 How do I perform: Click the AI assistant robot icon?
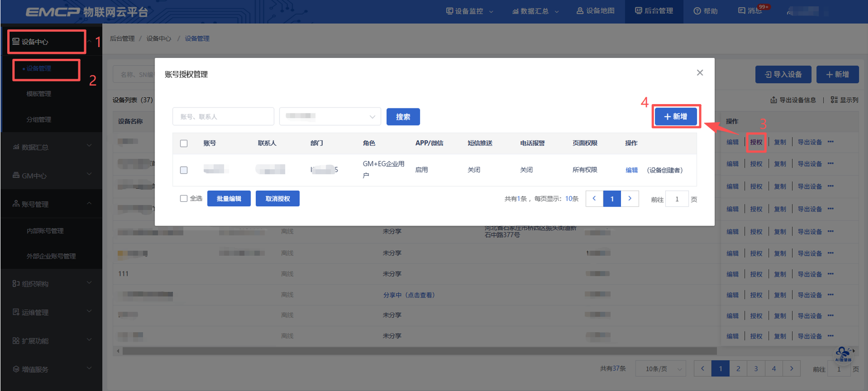tap(843, 354)
